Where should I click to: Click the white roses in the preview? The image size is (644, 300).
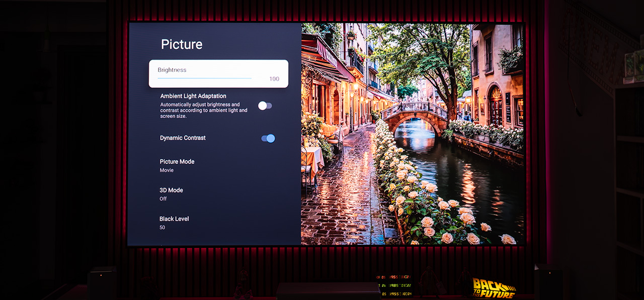pyautogui.click(x=428, y=211)
